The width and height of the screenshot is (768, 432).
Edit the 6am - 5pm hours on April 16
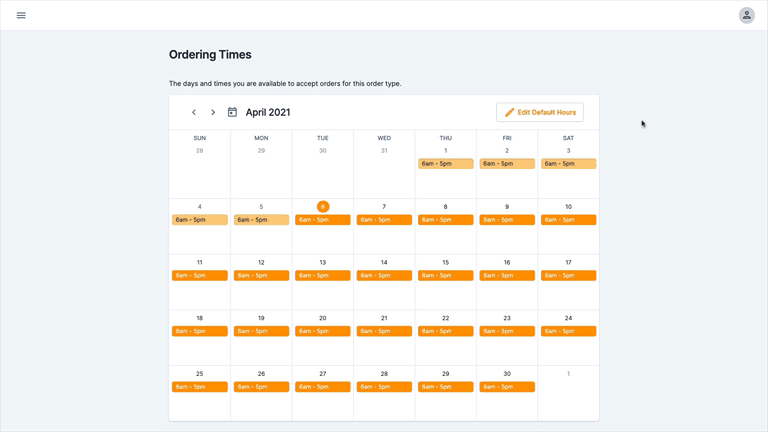tap(507, 275)
